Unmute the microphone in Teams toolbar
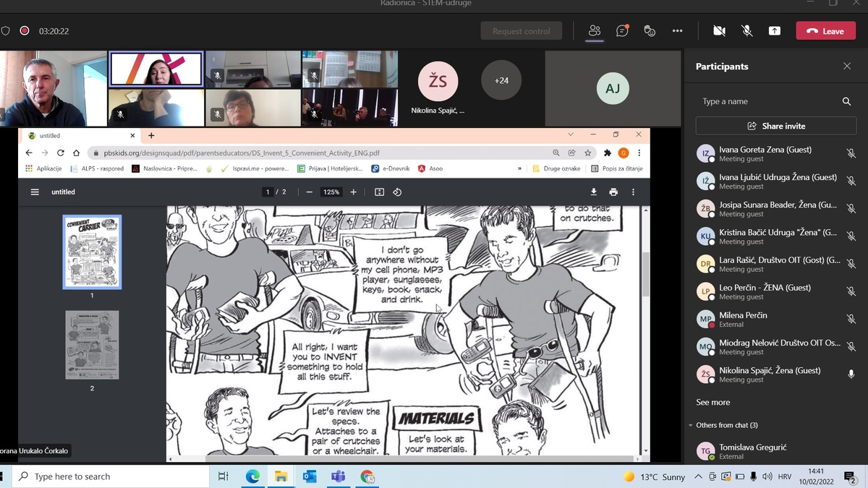This screenshot has height=488, width=868. [747, 31]
